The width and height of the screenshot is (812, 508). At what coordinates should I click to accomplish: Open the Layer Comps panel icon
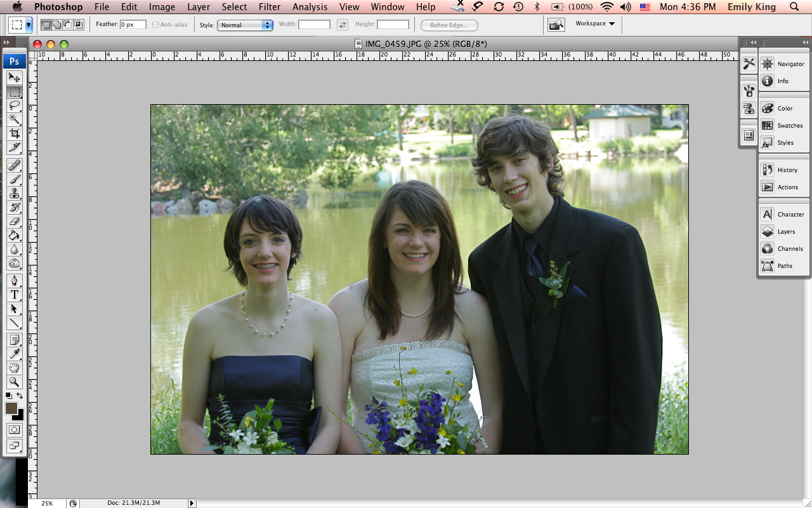coord(749,135)
